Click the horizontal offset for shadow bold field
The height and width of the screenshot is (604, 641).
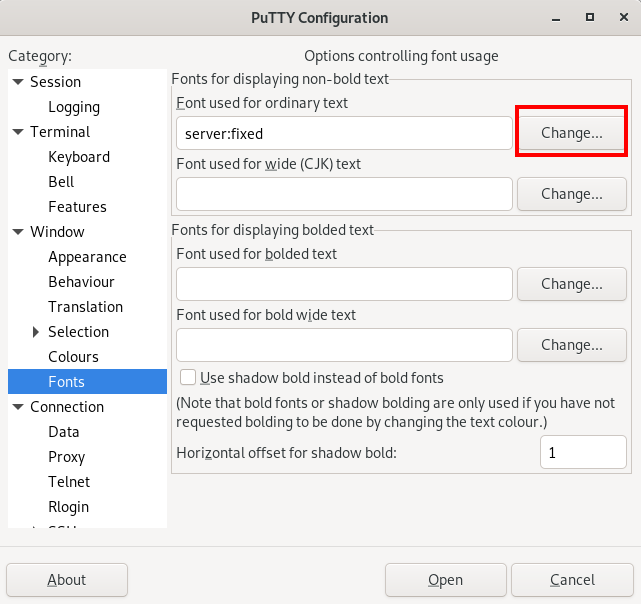pos(583,452)
